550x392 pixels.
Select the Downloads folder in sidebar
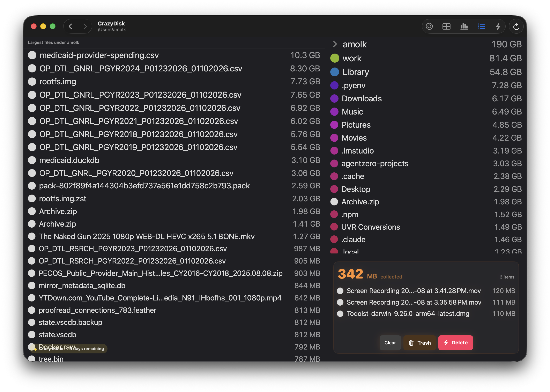(362, 99)
